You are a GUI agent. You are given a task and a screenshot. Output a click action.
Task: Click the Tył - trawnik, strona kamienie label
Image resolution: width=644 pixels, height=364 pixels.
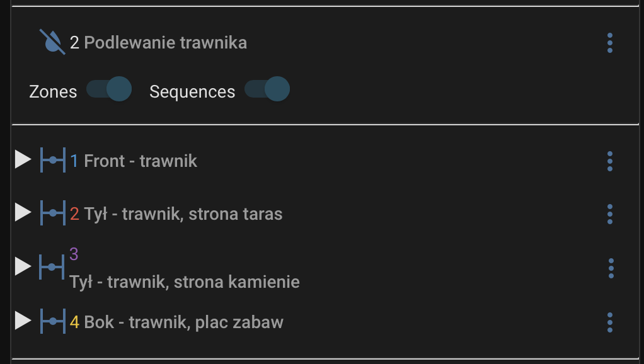coord(185,282)
